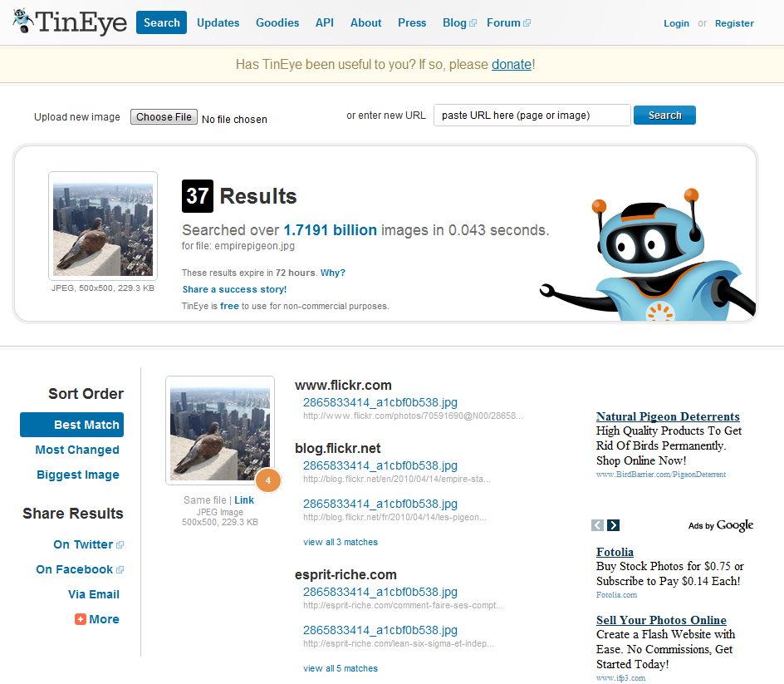Image resolution: width=784 pixels, height=684 pixels.
Task: Open the blog.flickr.net/fr les-pigeon URL
Action: tap(394, 517)
